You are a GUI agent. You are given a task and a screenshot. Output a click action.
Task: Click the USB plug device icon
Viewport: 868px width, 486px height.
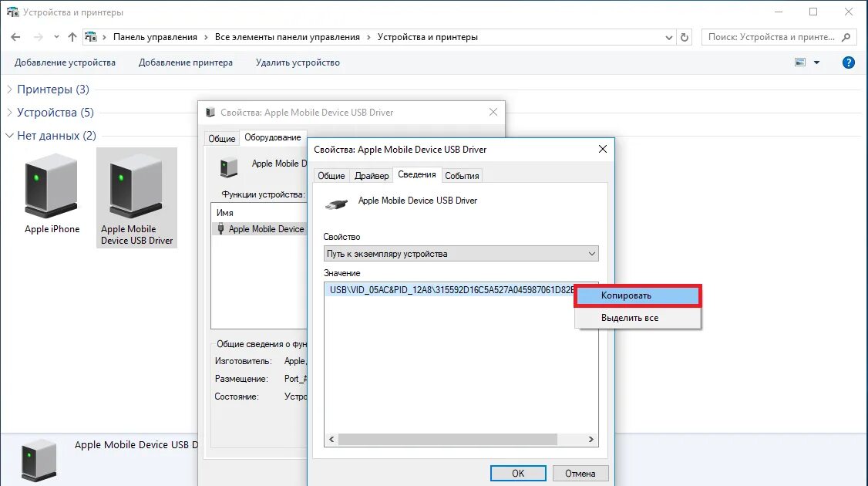coord(336,204)
